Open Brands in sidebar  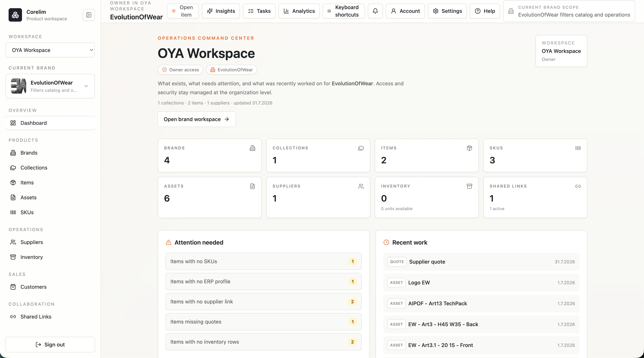[x=50, y=153]
